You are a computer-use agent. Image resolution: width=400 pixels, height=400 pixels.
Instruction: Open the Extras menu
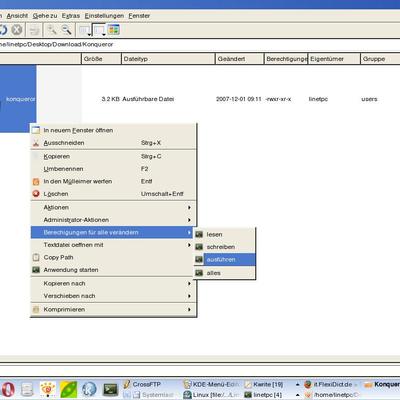71,16
